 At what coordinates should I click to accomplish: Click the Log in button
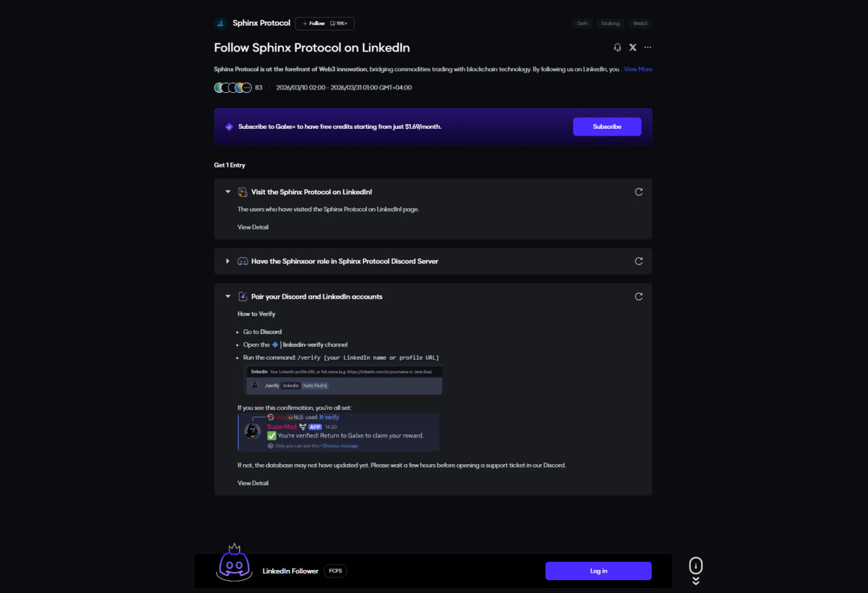pyautogui.click(x=598, y=571)
